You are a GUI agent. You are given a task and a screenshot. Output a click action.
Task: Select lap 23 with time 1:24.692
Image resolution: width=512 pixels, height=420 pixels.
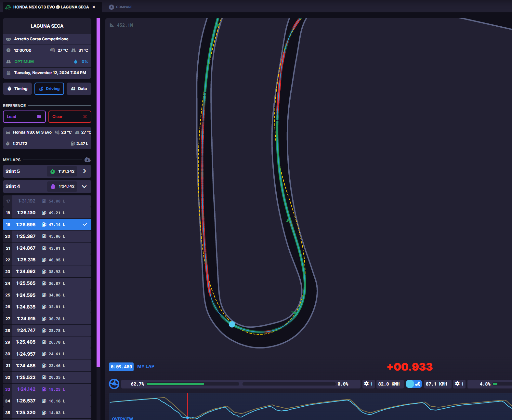[47, 271]
